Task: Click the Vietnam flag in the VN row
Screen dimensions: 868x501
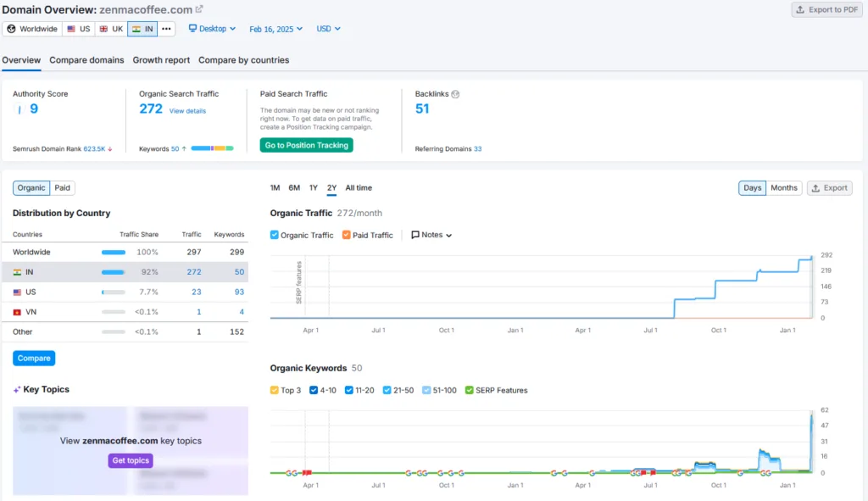Action: pyautogui.click(x=17, y=312)
